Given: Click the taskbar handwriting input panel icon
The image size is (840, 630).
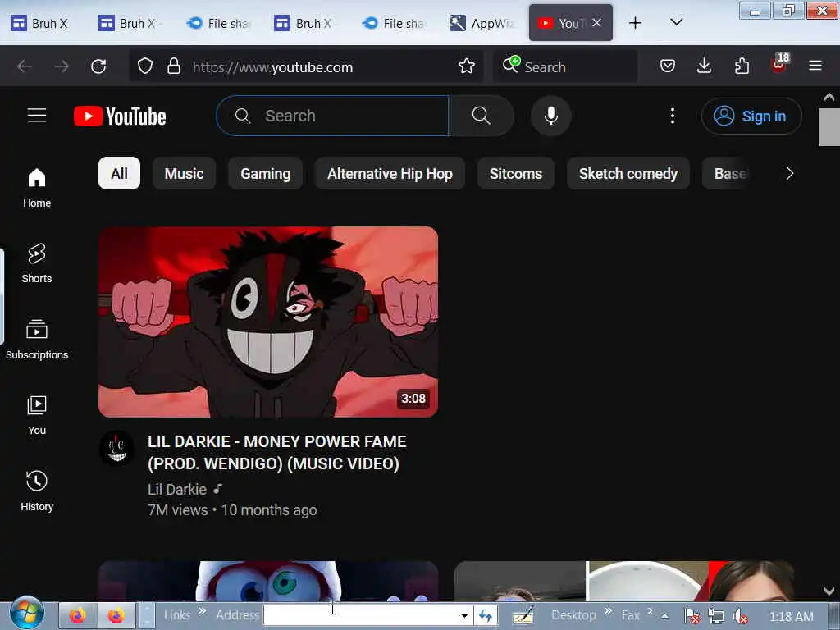Looking at the screenshot, I should pyautogui.click(x=523, y=615).
